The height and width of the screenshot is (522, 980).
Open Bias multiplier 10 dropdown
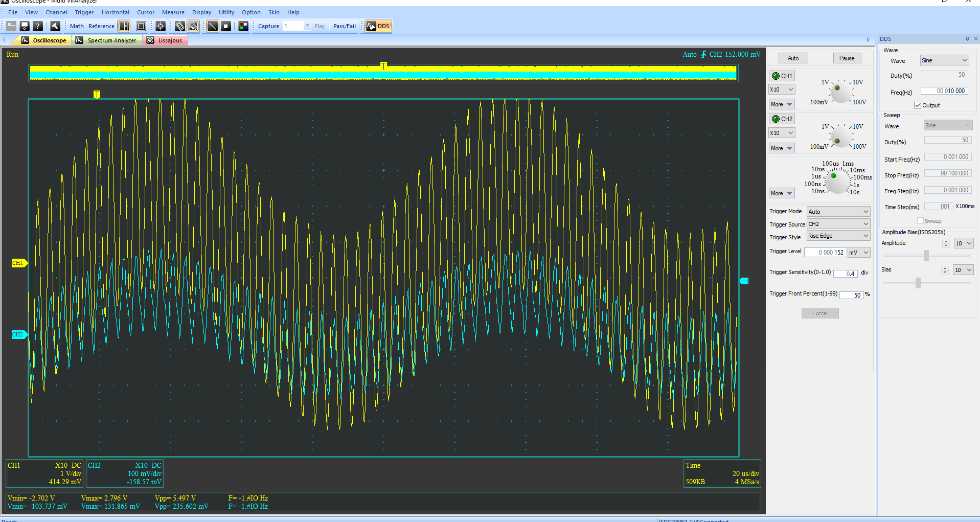[964, 270]
